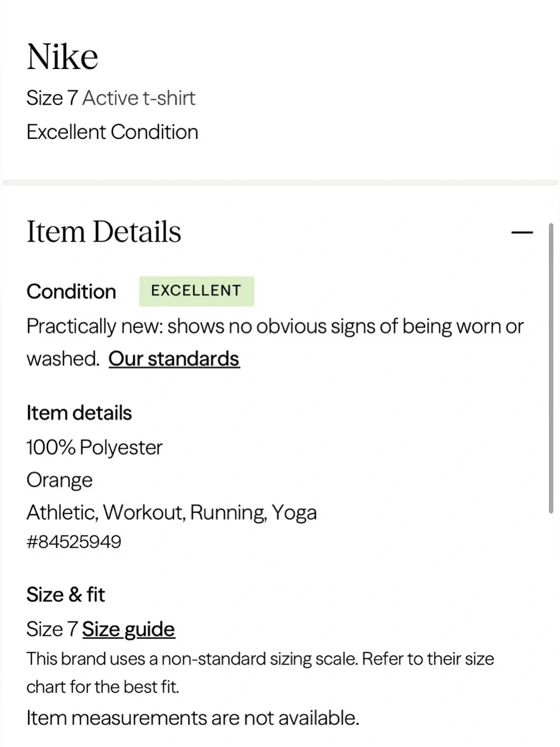Tap the Excellent Condition subtitle
The image size is (560, 747).
tap(112, 132)
